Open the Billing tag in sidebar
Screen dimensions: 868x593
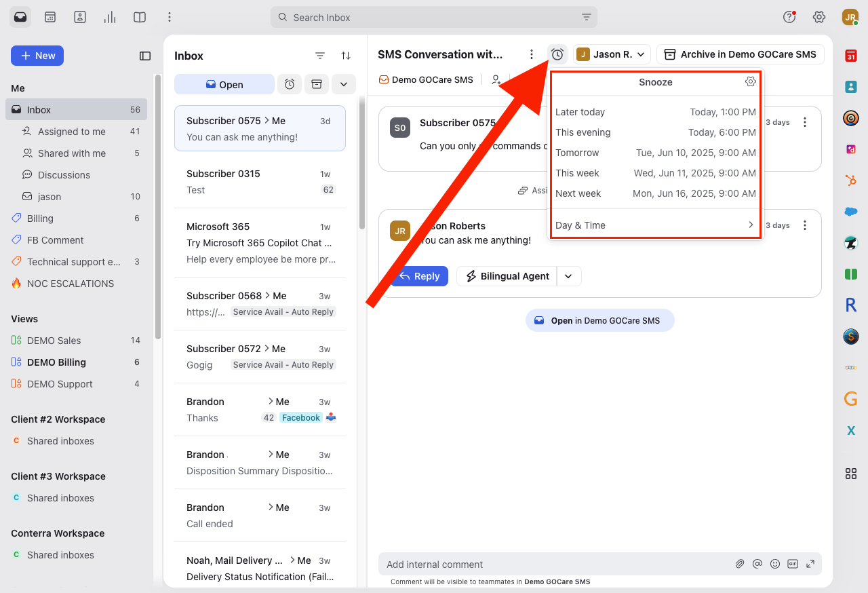pos(76,218)
